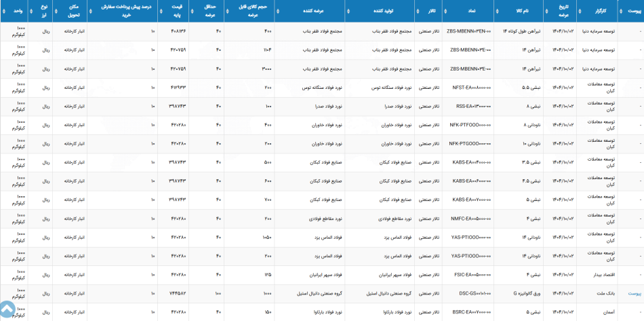Click broker name آسمان
The height and width of the screenshot is (321, 644).
point(609,312)
